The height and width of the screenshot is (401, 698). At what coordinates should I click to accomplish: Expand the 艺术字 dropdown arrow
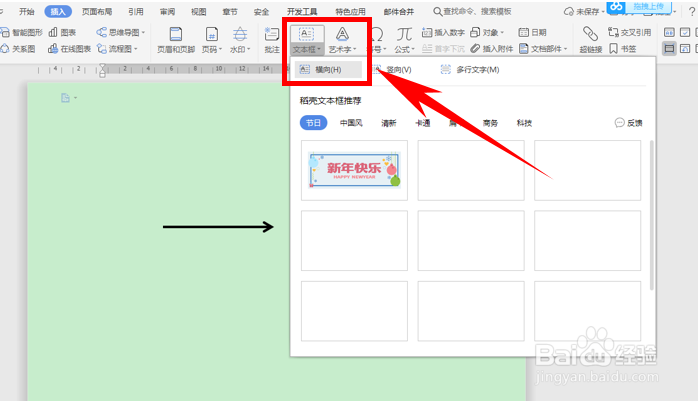pyautogui.click(x=355, y=49)
